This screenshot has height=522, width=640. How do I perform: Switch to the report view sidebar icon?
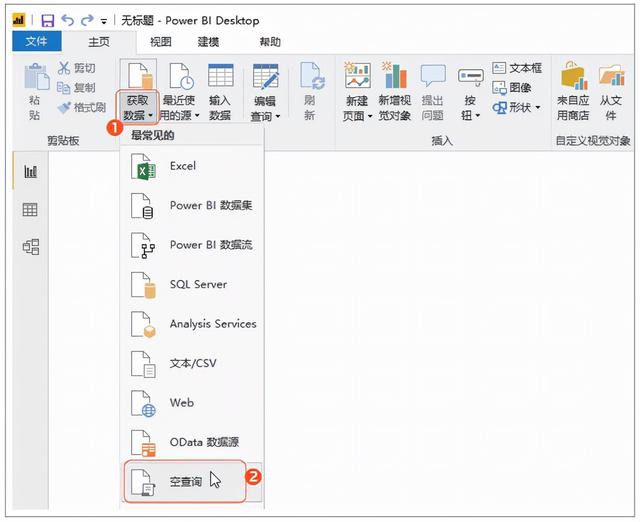click(31, 171)
